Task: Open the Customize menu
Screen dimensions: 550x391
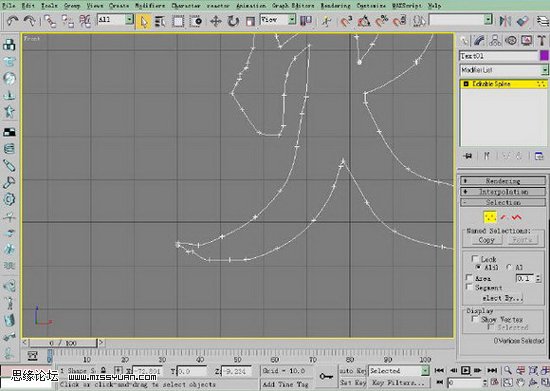Action: [371, 6]
